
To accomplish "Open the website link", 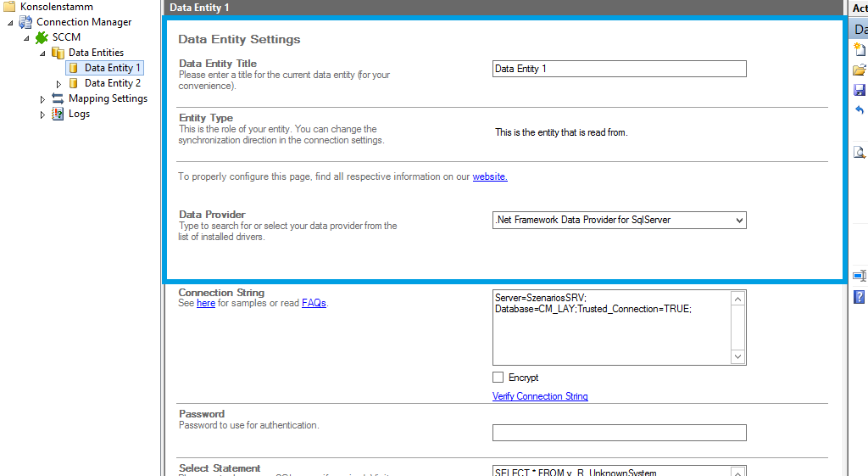I will [489, 176].
